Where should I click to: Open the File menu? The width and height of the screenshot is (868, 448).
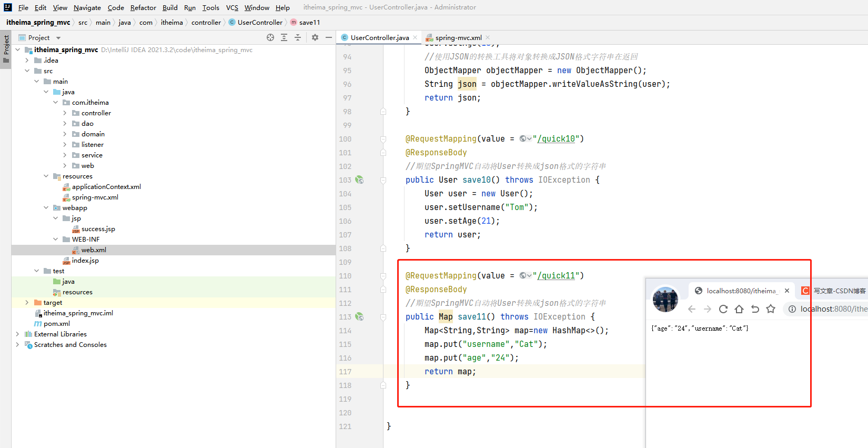(x=23, y=7)
